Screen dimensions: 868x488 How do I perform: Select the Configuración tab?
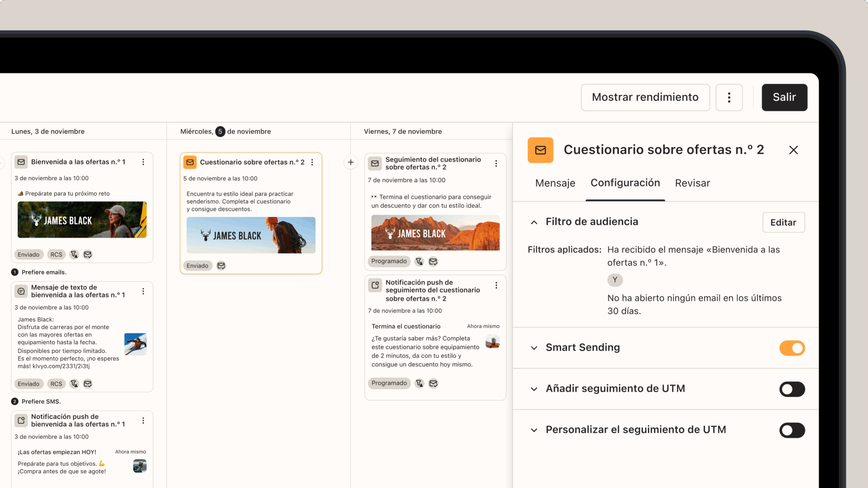[625, 183]
